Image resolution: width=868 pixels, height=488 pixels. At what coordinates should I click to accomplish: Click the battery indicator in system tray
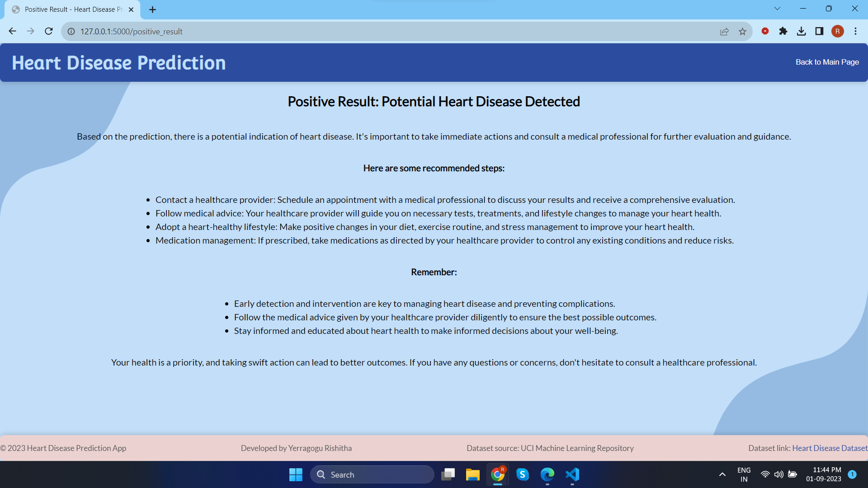tap(793, 474)
